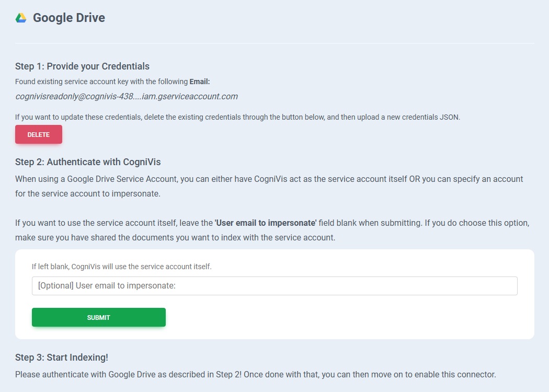Select the service account email address text
The height and width of the screenshot is (392, 549).
(127, 96)
